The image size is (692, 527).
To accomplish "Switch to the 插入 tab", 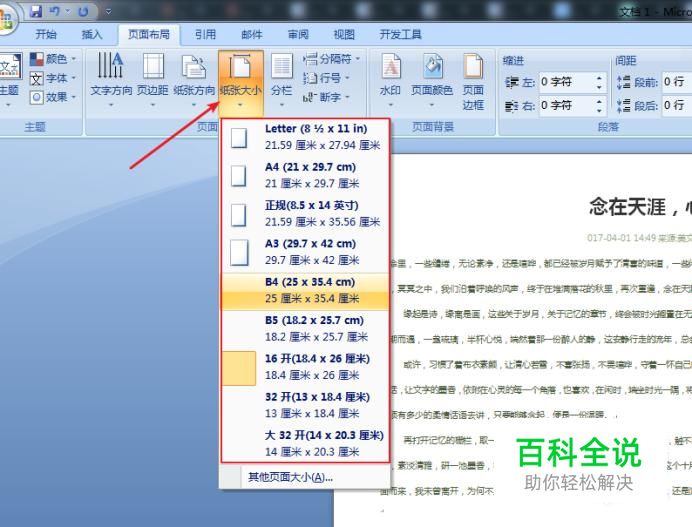I will pyautogui.click(x=92, y=34).
